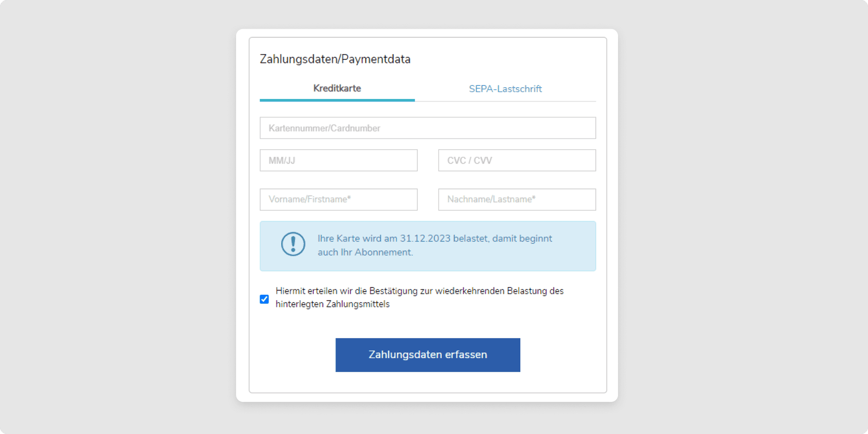Switch to the Kreditkarte tab

(x=337, y=89)
